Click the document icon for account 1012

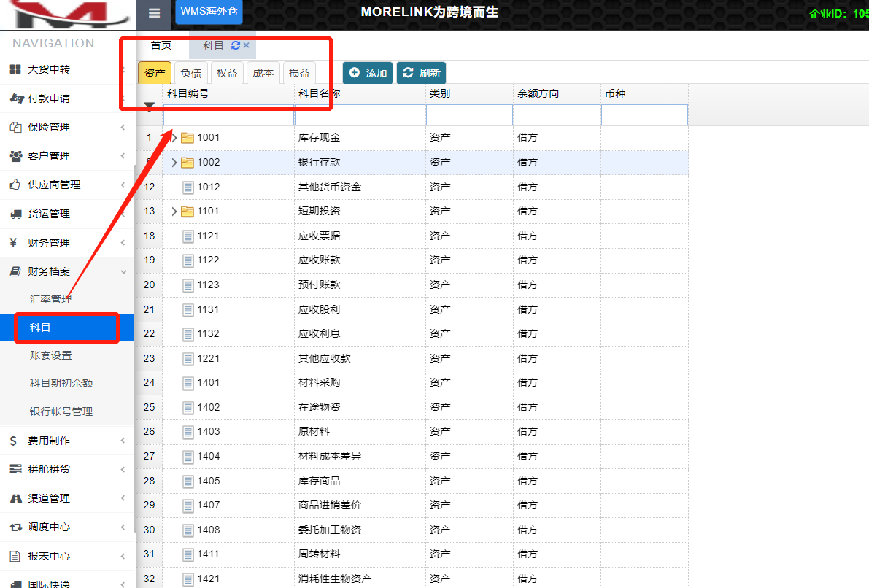coord(188,187)
